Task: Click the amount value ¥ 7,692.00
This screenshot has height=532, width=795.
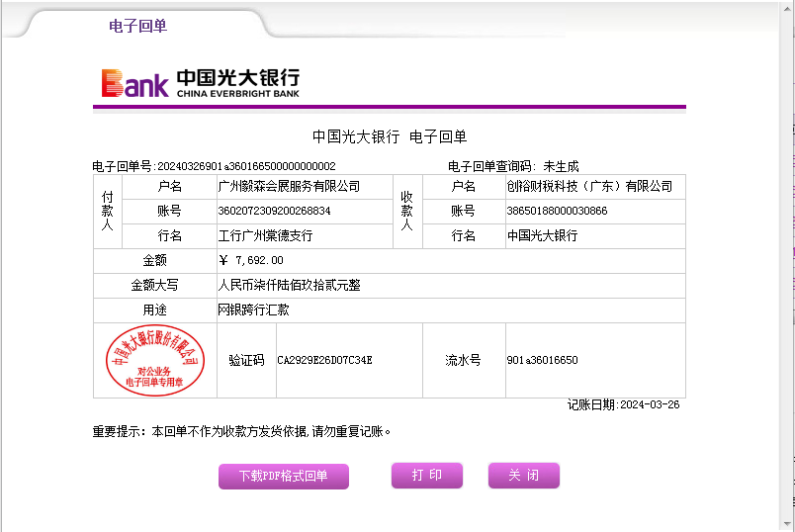Action: tap(251, 260)
